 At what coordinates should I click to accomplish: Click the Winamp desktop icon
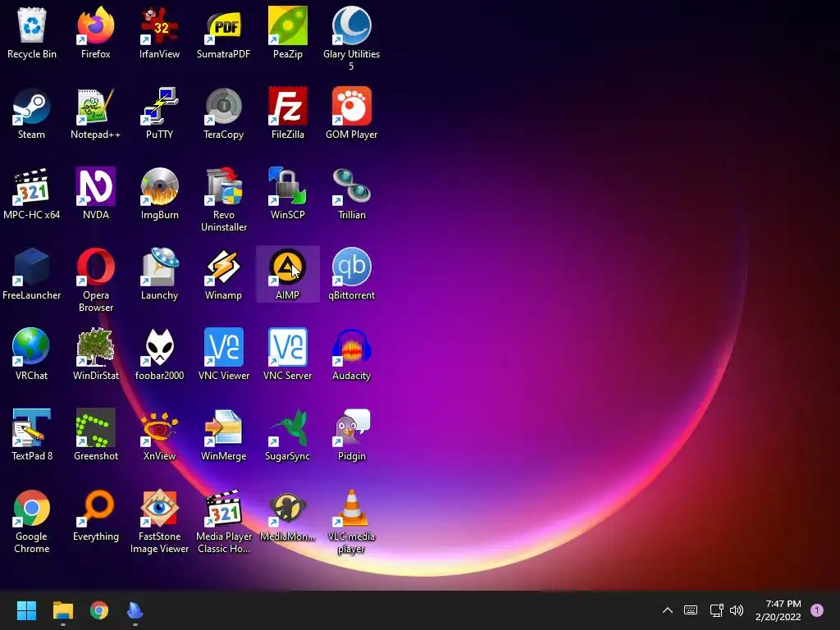click(x=223, y=267)
